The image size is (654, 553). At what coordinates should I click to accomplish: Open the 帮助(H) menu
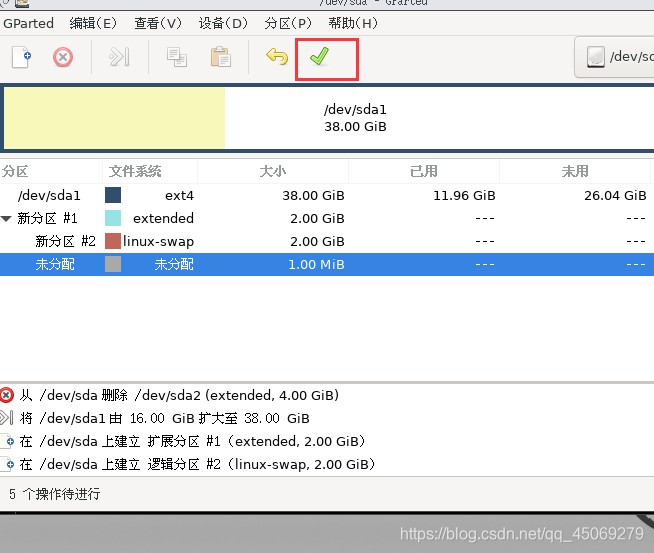(x=353, y=23)
